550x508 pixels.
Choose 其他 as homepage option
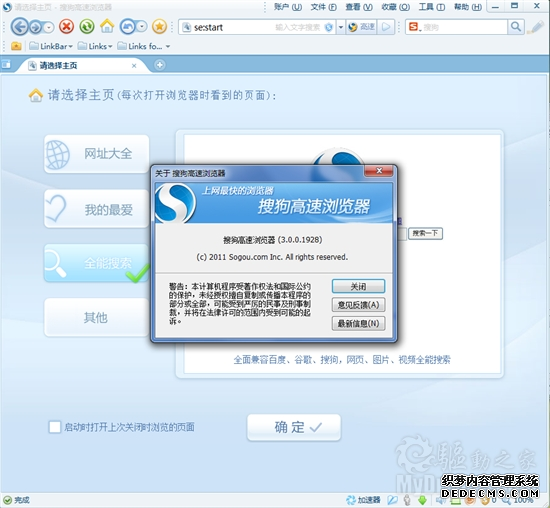pyautogui.click(x=96, y=318)
